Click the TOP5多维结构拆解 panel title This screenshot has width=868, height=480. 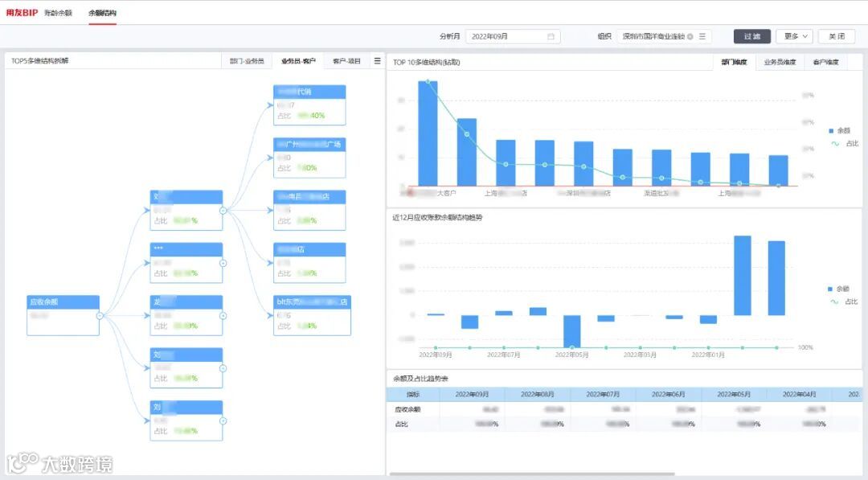(x=40, y=61)
